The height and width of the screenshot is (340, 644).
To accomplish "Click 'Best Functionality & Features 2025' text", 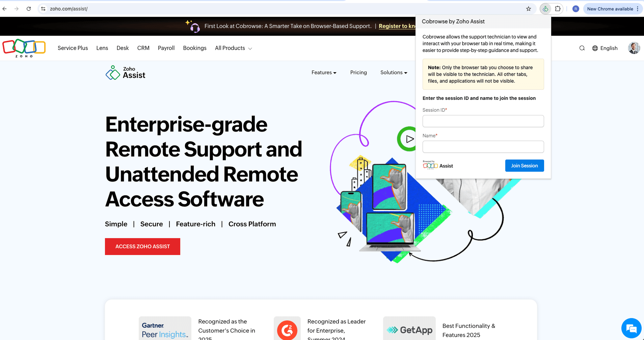I will pos(469,330).
